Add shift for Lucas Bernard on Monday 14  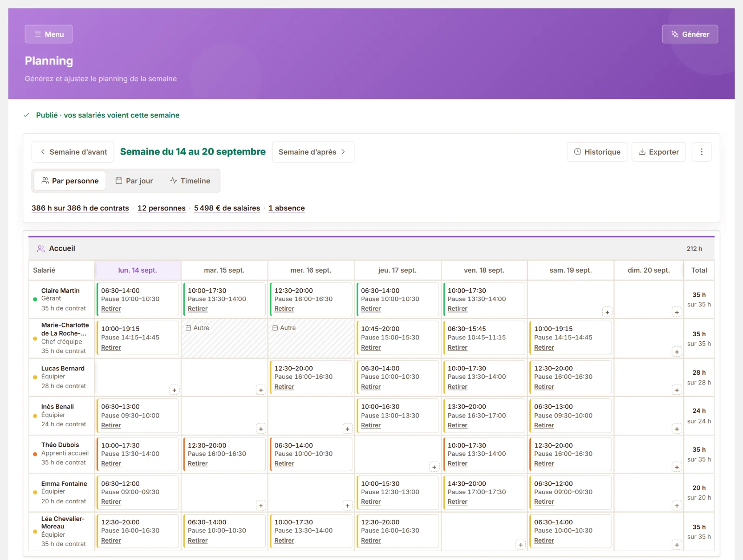(174, 390)
